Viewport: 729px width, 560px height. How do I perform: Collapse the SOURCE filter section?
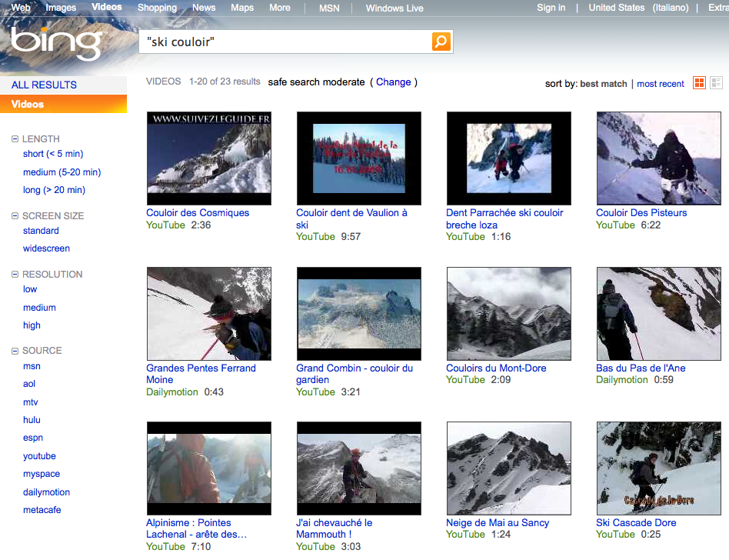[x=15, y=351]
